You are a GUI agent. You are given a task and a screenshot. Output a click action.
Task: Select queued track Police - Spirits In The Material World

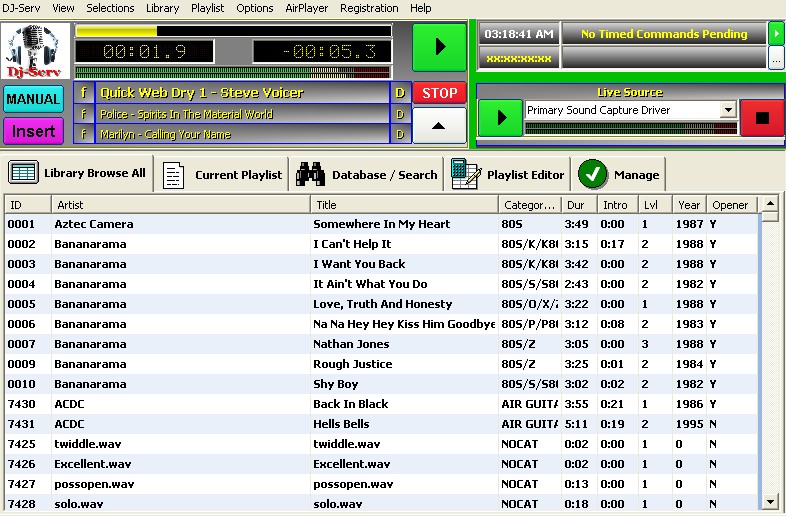pyautogui.click(x=242, y=114)
